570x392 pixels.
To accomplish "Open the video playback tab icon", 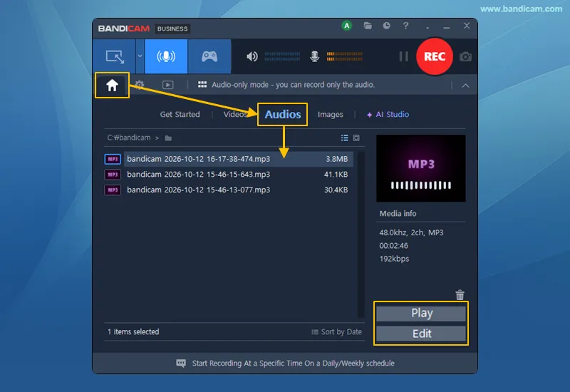I will pos(167,85).
